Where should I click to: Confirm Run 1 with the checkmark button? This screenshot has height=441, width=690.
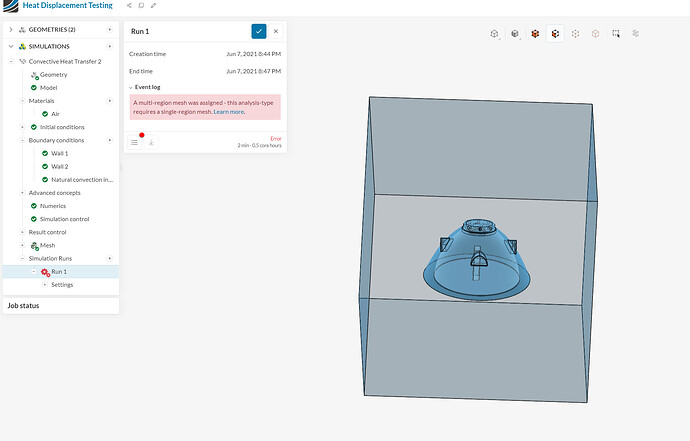click(x=259, y=31)
